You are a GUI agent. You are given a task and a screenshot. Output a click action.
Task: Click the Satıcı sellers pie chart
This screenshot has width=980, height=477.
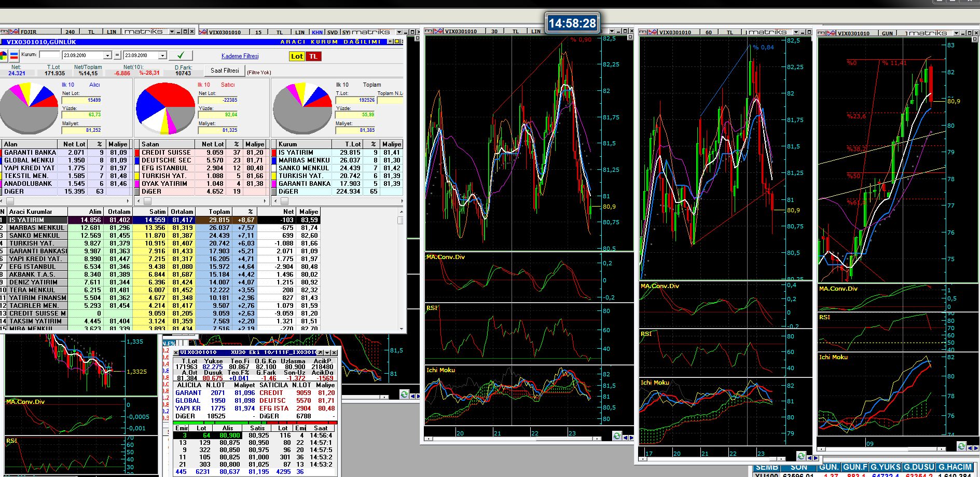(165, 108)
